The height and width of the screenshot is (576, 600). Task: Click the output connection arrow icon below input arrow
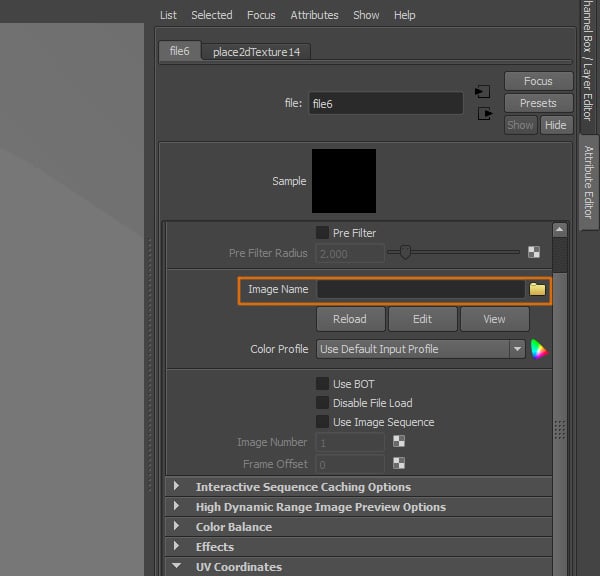[484, 113]
